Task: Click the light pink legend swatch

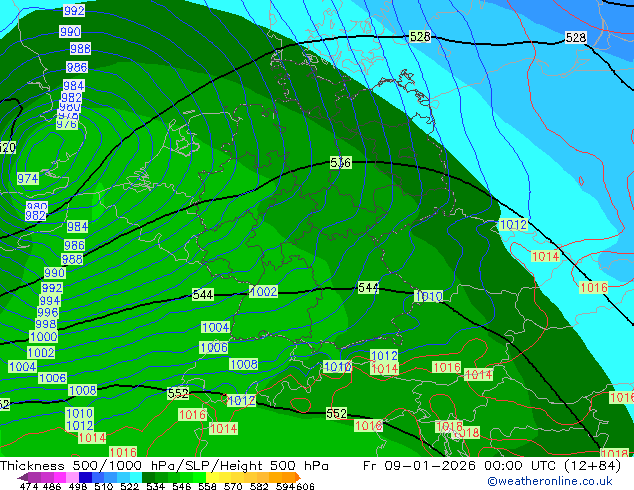Action: (x=72, y=477)
